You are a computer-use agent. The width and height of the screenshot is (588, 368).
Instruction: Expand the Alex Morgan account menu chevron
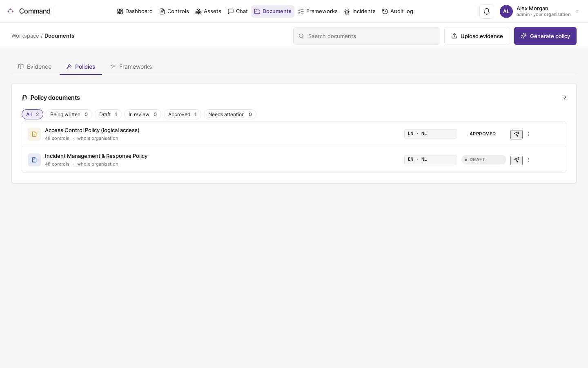[x=577, y=11]
